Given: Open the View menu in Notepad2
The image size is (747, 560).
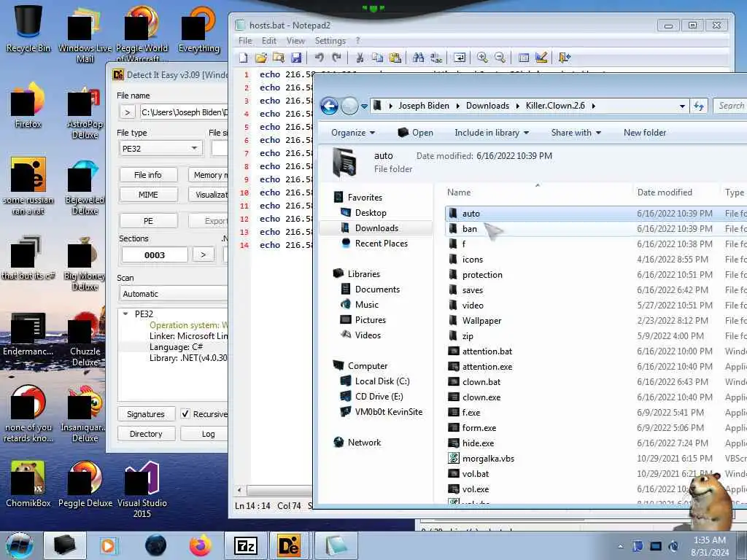Looking at the screenshot, I should (295, 41).
